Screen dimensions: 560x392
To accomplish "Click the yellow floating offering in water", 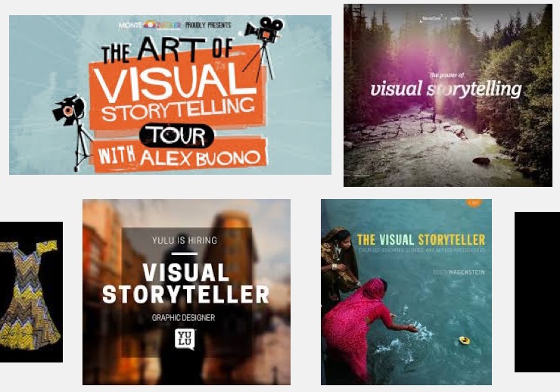I will click(x=464, y=340).
